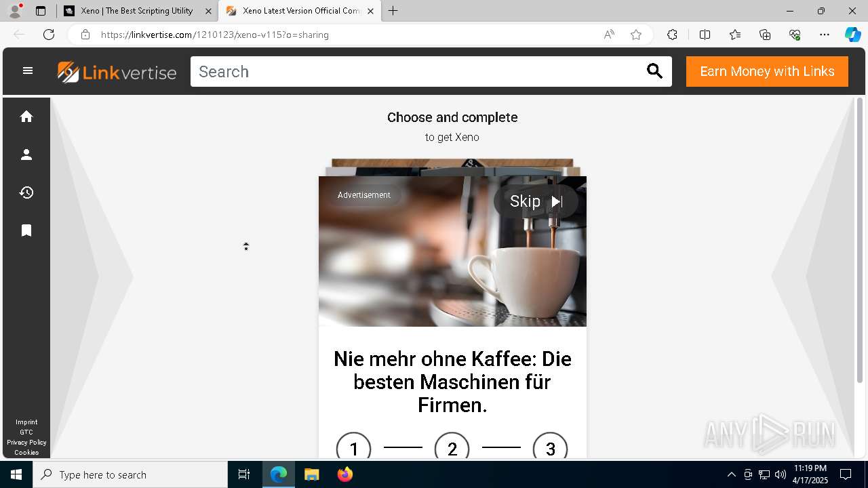
Task: Close the Xeno Best Scripting Utility tab
Action: click(x=208, y=11)
